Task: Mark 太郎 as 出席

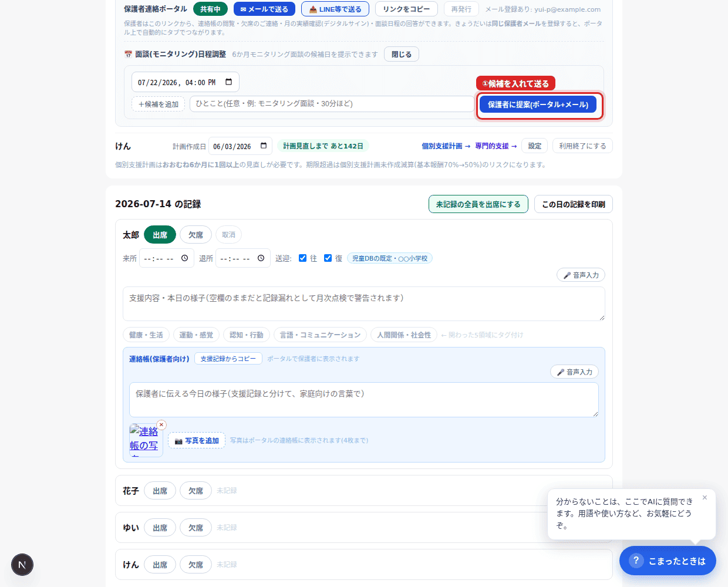Action: pyautogui.click(x=160, y=235)
